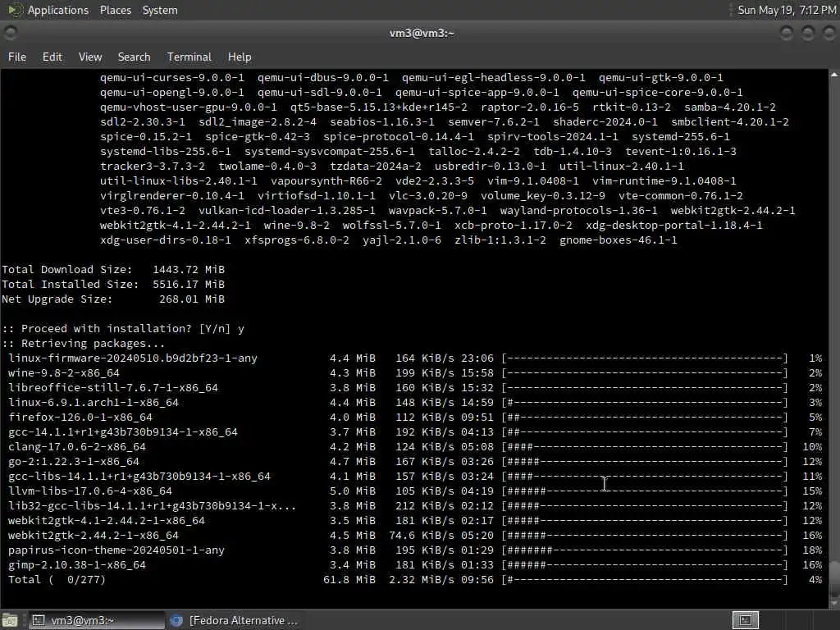Click the clang-17.0.6-2-x86_64 line

(x=414, y=447)
